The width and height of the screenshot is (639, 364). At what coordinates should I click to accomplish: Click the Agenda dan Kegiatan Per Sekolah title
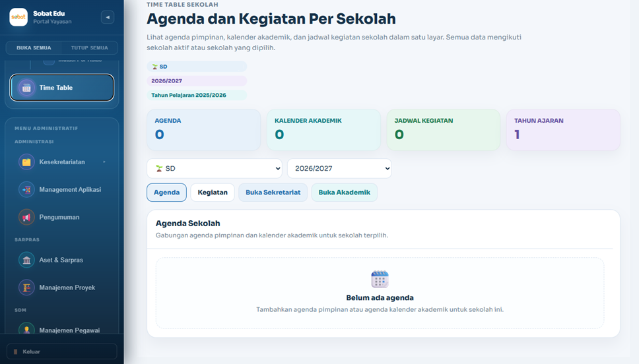pos(271,18)
